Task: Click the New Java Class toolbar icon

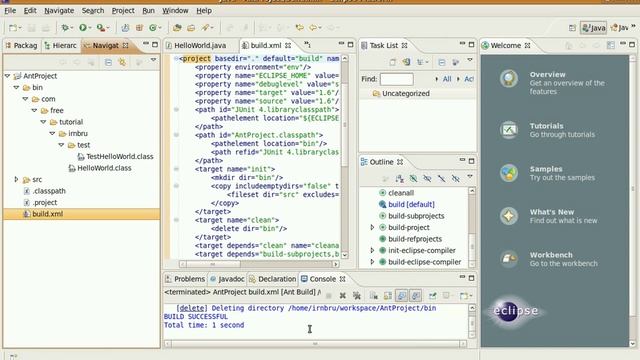Action: coord(153,28)
